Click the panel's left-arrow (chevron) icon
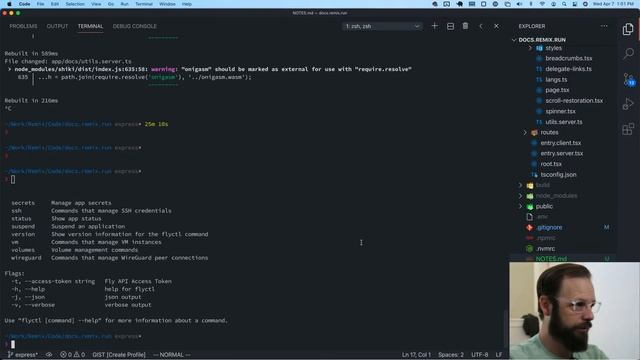The width and height of the screenshot is (640, 360). click(x=481, y=26)
